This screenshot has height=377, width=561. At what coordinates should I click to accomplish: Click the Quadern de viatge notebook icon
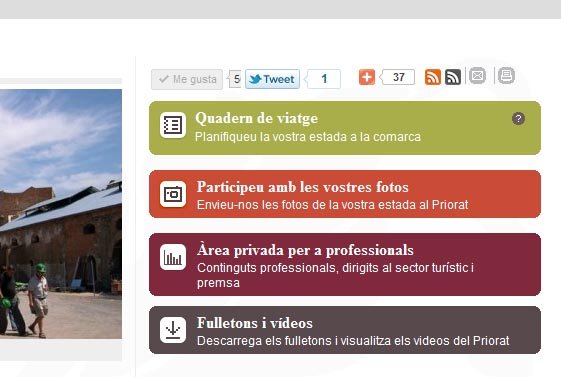pyautogui.click(x=173, y=125)
